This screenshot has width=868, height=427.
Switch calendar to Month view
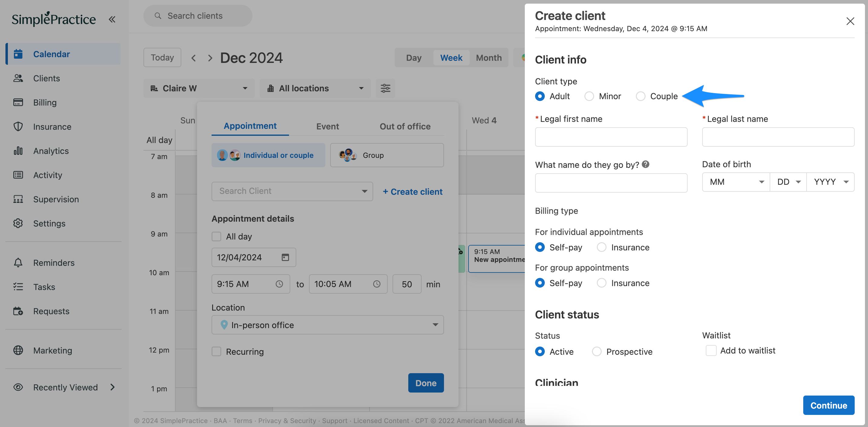pyautogui.click(x=488, y=58)
